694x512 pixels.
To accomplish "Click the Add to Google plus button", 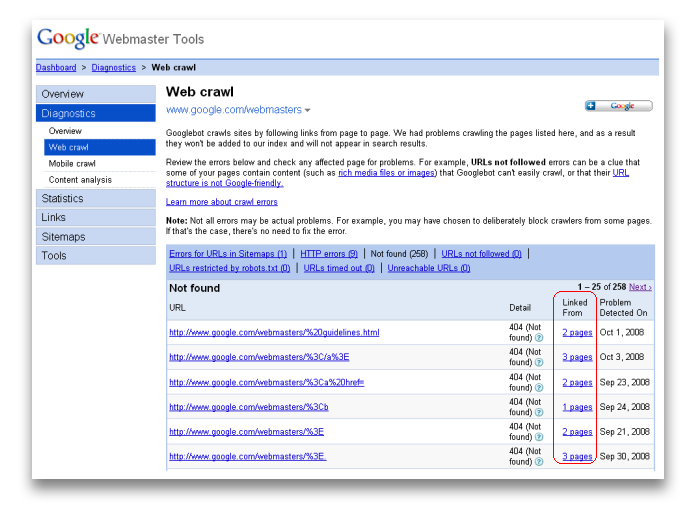I will (x=618, y=106).
